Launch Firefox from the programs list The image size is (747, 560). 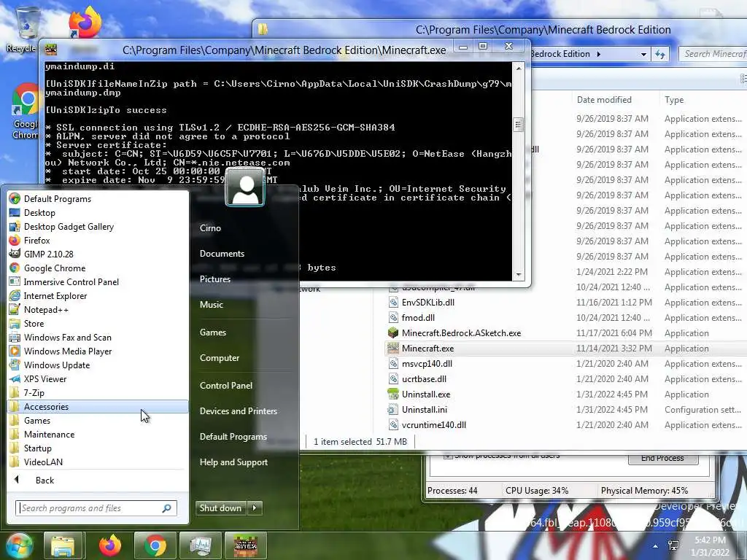[98, 241]
